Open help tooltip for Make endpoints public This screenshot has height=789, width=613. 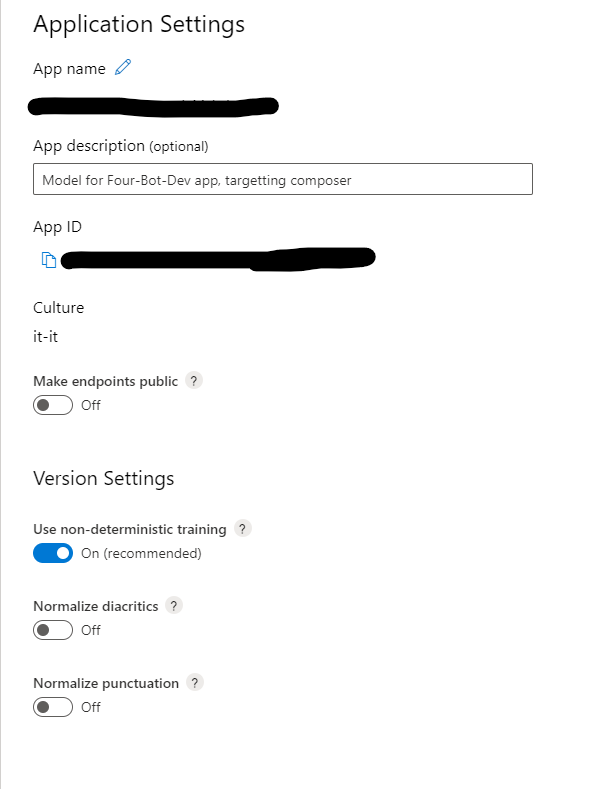(x=194, y=380)
